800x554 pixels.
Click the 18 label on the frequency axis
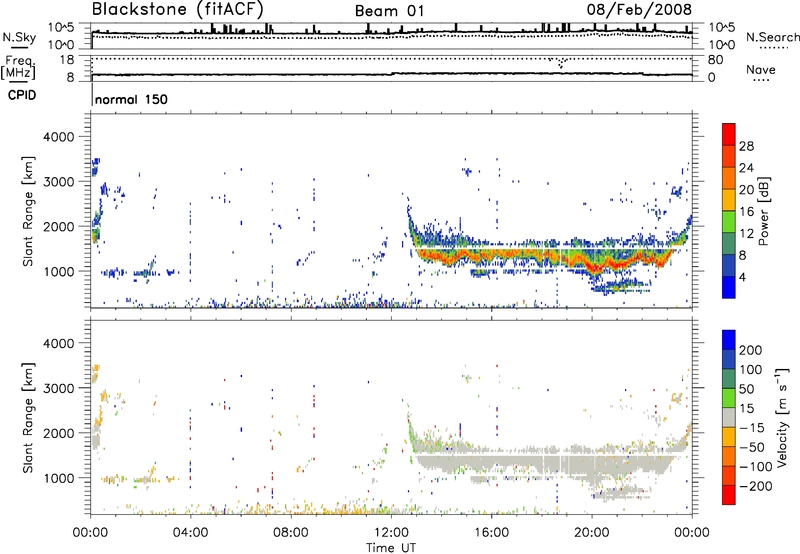(x=67, y=60)
